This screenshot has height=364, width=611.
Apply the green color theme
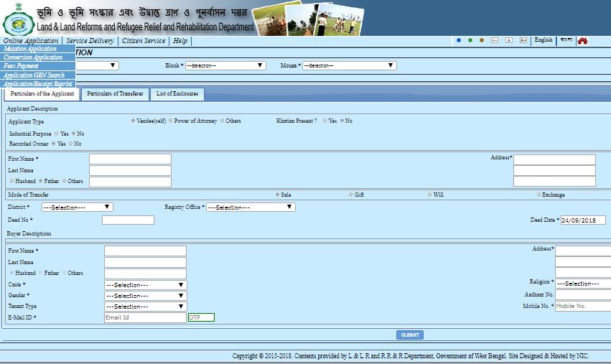[470, 41]
